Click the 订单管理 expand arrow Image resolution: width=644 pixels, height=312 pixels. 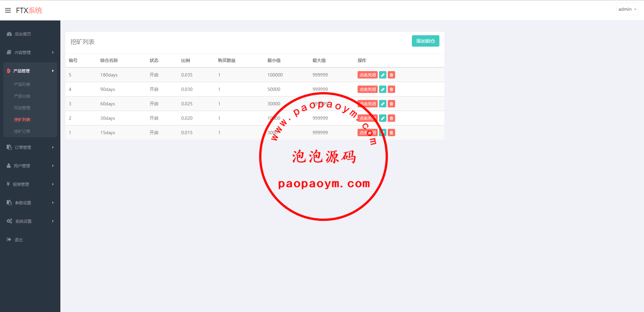point(53,147)
